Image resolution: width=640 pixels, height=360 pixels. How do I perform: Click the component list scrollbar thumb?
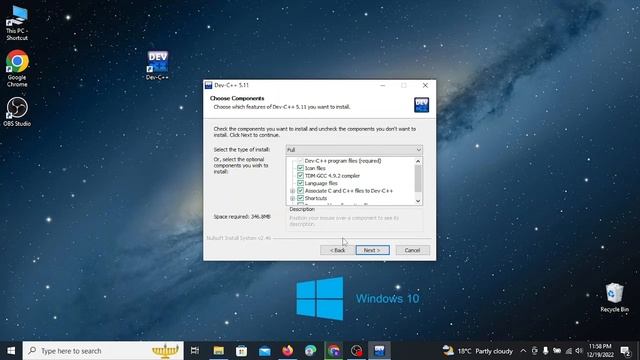(418, 178)
